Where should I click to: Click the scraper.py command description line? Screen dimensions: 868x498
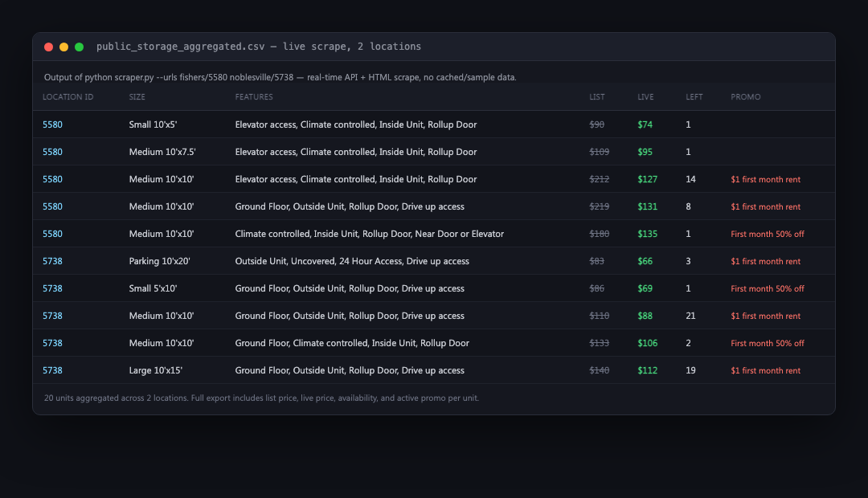pos(280,77)
